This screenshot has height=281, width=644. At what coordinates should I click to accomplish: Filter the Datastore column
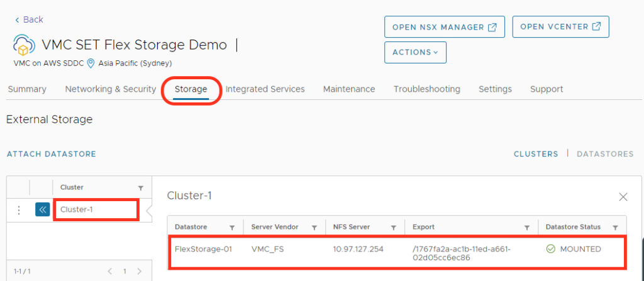tap(232, 227)
